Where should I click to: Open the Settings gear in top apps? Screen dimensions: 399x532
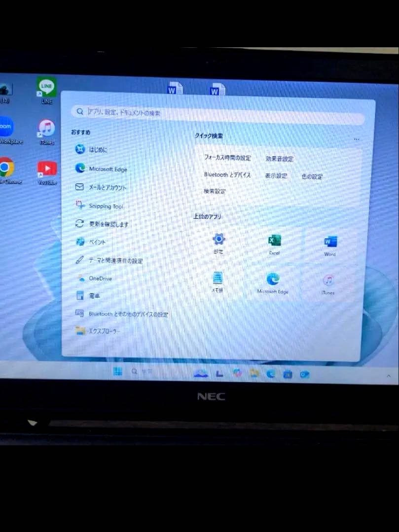219,241
